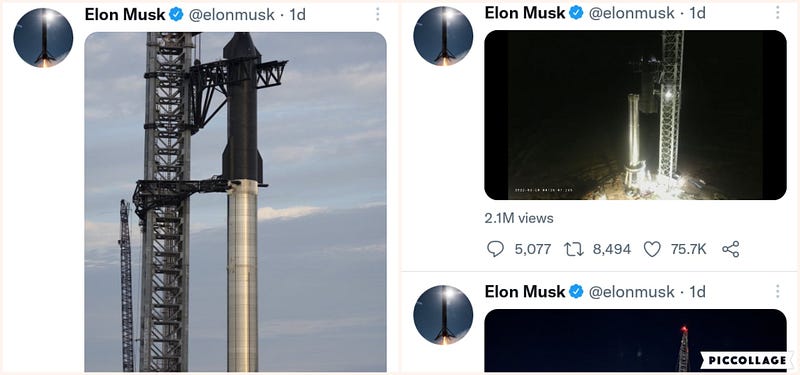800x375 pixels.
Task: Open more options on left tweet
Action: (x=378, y=14)
